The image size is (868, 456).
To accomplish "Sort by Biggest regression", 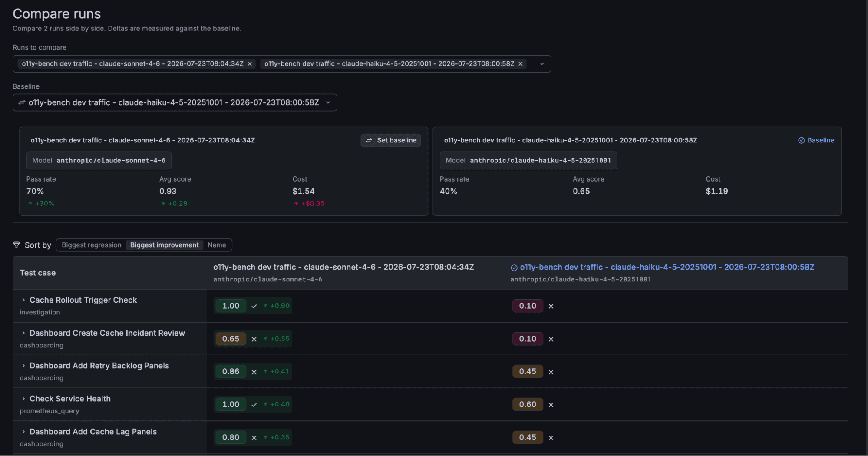I will (91, 245).
